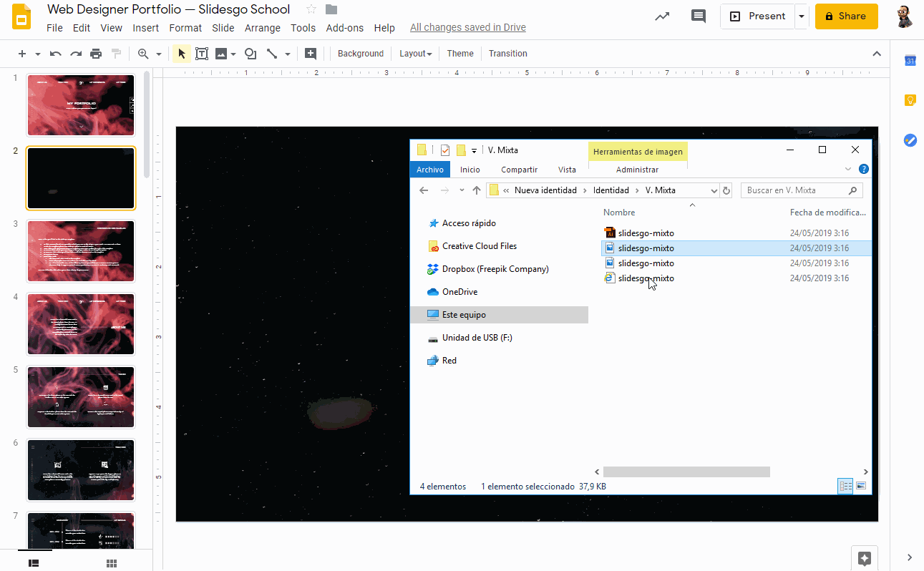Star the presentation with star icon

311,9
